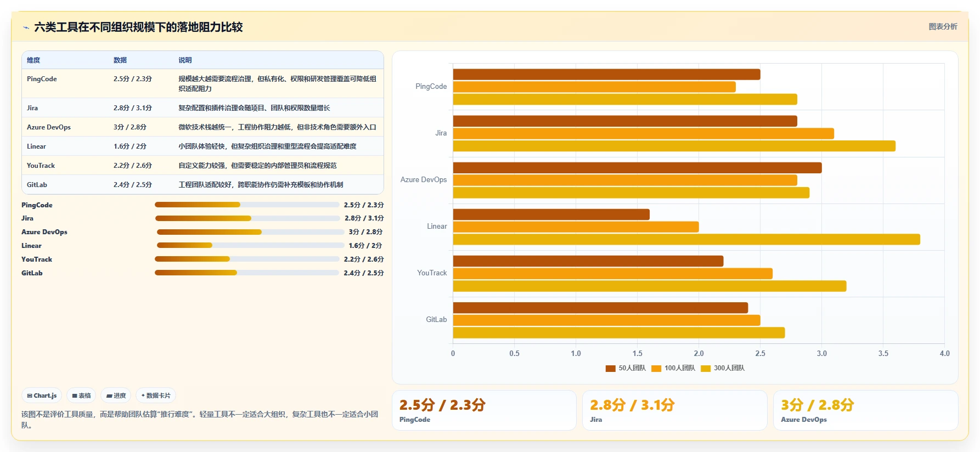Toggle the 50人团队 legend swatch
The height and width of the screenshot is (452, 980).
click(610, 368)
